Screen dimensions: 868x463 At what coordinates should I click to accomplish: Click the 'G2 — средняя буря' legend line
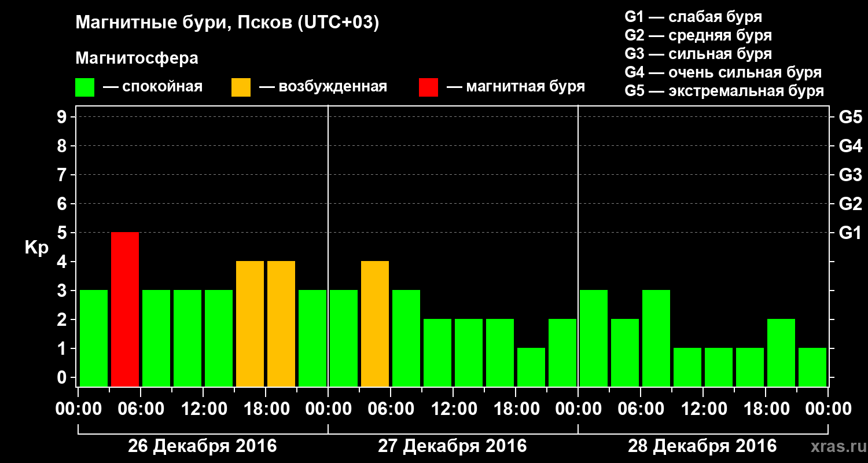pos(698,35)
